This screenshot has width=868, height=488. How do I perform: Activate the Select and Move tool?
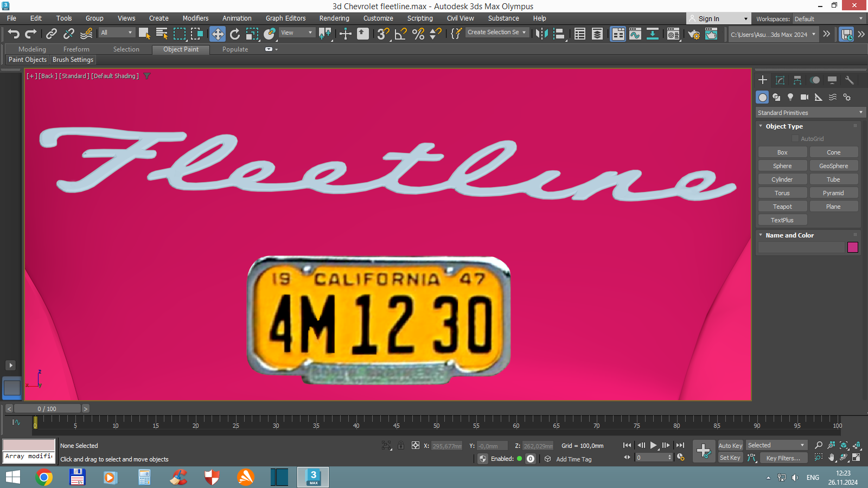pos(218,34)
